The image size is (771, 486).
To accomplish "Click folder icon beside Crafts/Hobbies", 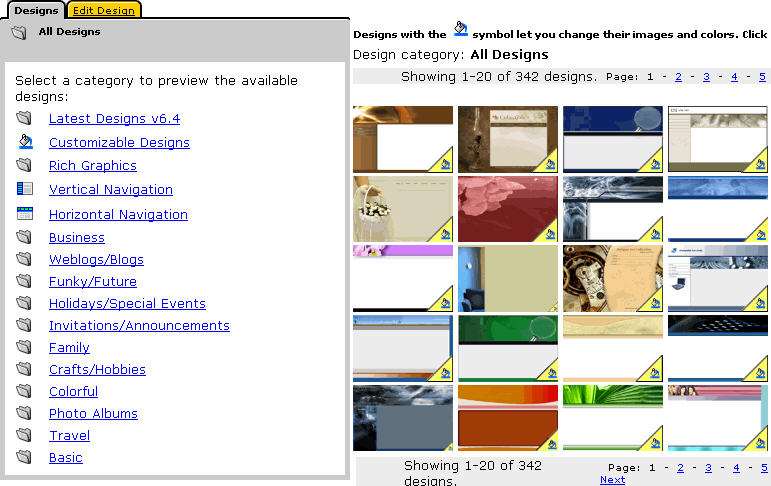I will tap(24, 369).
